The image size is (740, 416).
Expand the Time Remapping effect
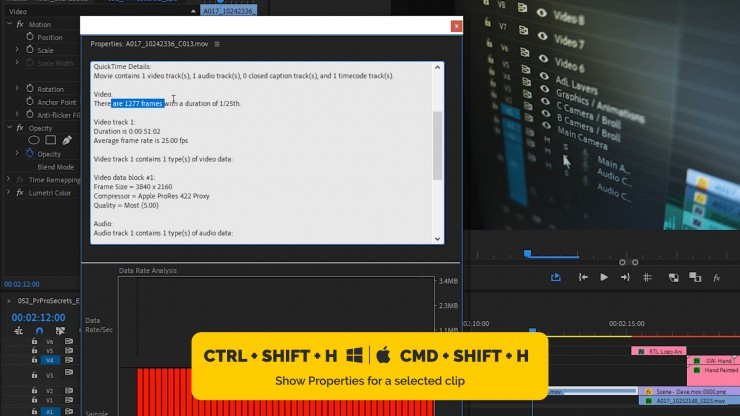(8, 179)
